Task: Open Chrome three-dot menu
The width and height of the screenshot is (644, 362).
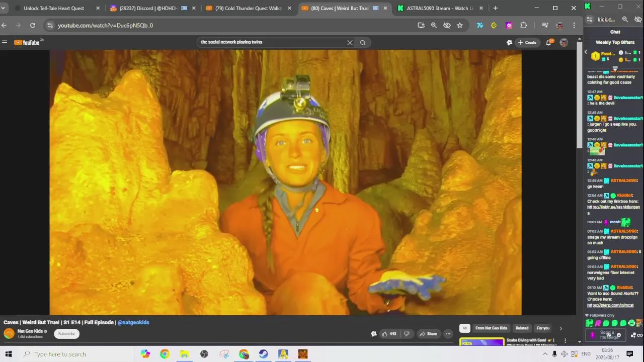Action: point(574,25)
